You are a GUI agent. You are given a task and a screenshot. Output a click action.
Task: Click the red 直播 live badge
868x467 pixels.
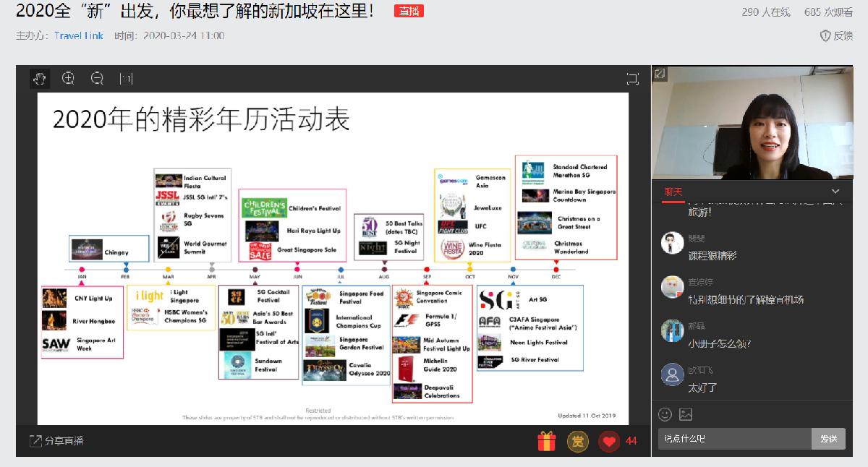point(409,11)
